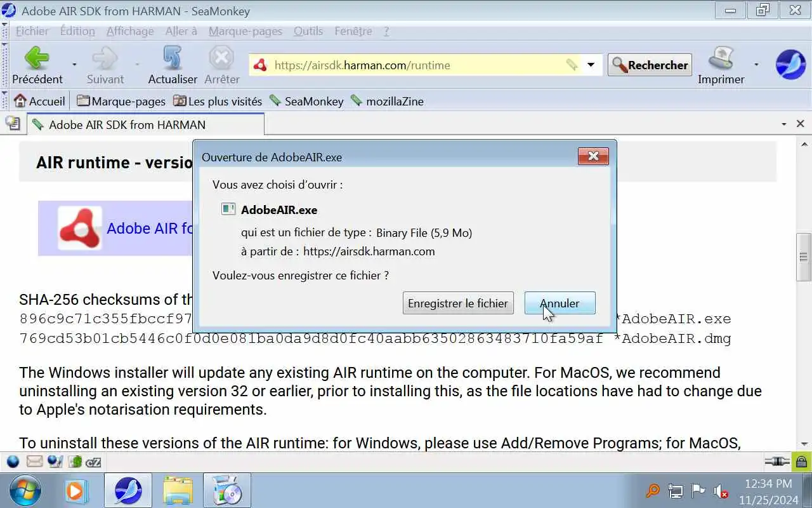Open Mail from the status bar envelope icon
The width and height of the screenshot is (812, 508).
click(x=34, y=462)
